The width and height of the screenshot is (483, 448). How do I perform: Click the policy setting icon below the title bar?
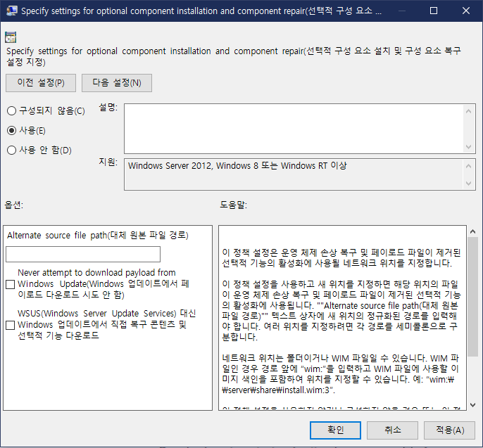point(11,37)
